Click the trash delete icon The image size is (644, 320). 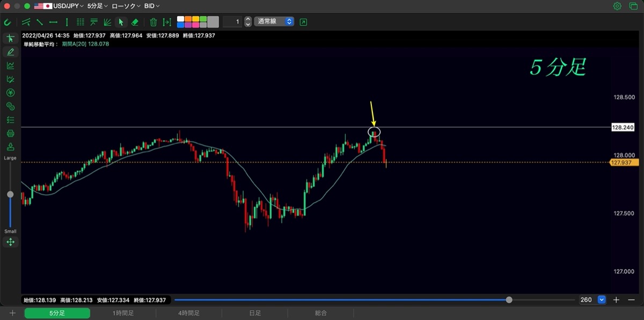coord(153,23)
